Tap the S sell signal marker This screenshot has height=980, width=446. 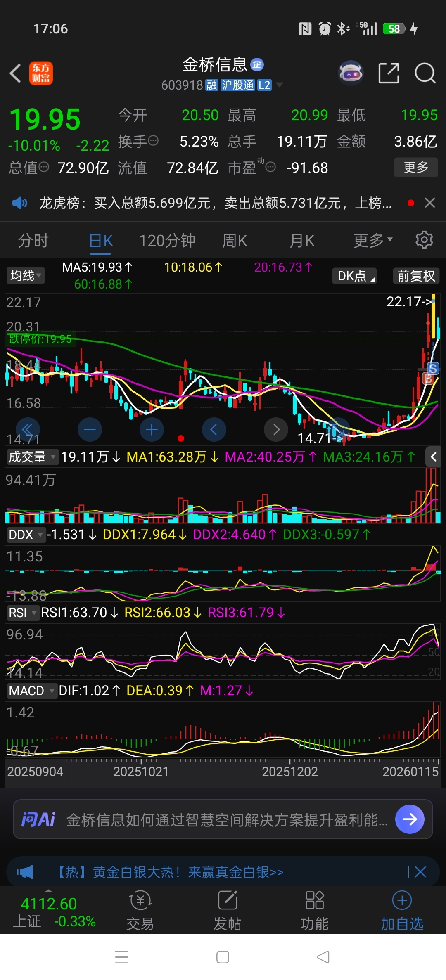(x=433, y=368)
